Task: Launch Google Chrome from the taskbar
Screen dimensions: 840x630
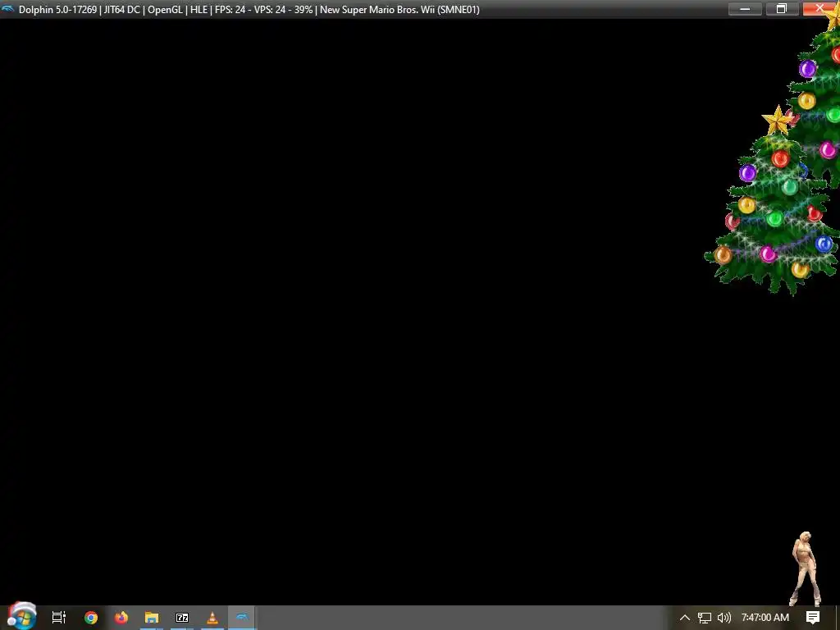Action: coord(91,618)
